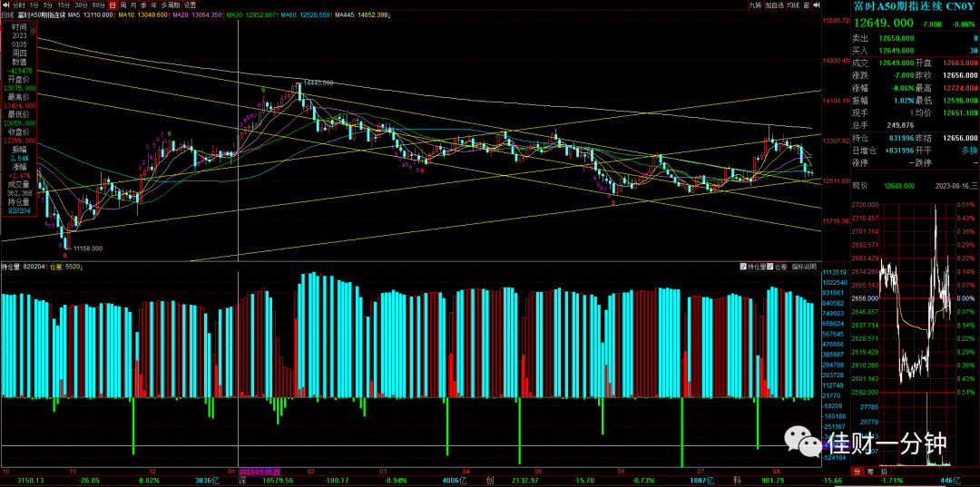Click the 卖出 12650.000 ask row
This screenshot has height=487, width=980.
(x=915, y=37)
